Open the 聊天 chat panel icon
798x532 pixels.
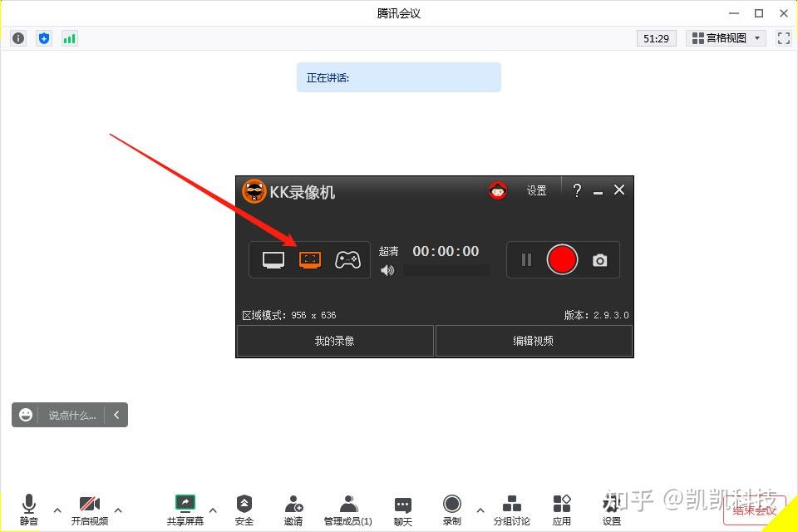[x=402, y=503]
